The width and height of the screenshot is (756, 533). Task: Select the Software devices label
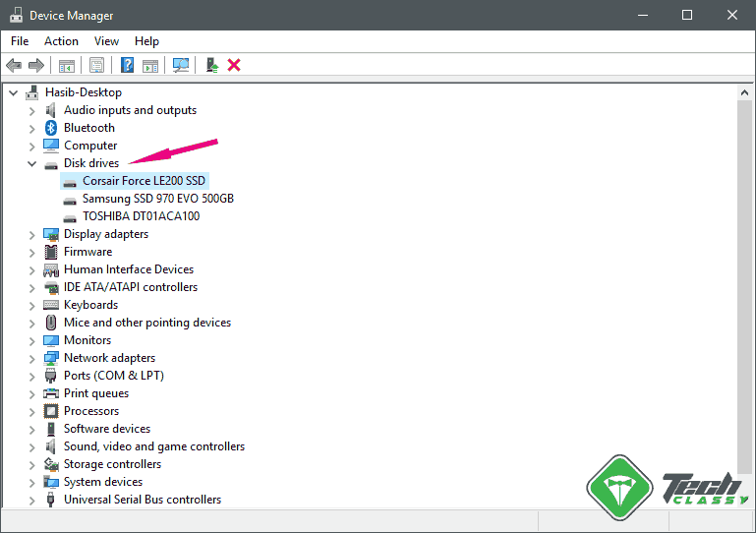click(x=107, y=429)
